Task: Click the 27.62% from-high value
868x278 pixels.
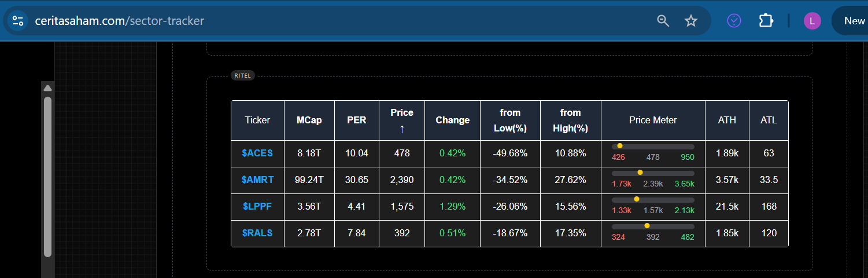Action: pyautogui.click(x=571, y=180)
